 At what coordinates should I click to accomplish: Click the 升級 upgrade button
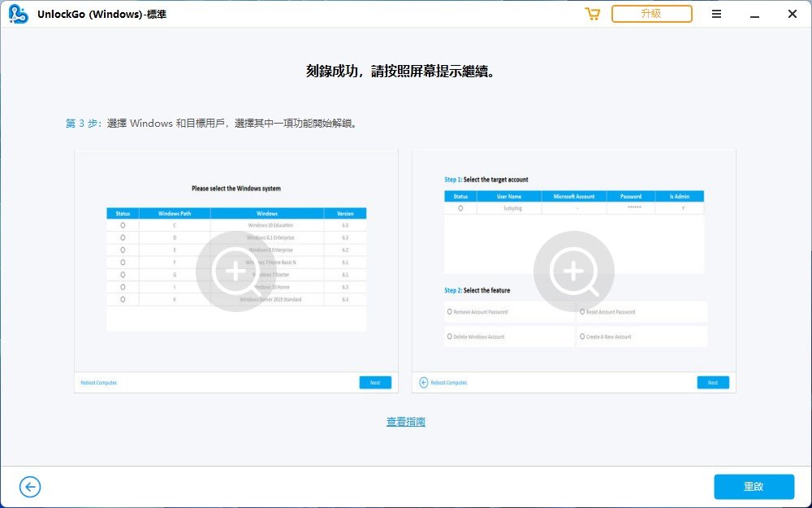[x=651, y=14]
